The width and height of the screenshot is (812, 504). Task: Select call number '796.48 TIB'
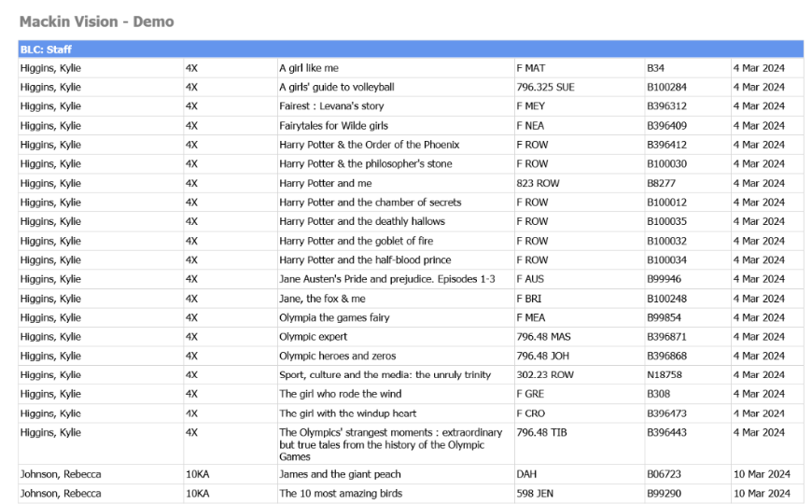[x=541, y=432]
